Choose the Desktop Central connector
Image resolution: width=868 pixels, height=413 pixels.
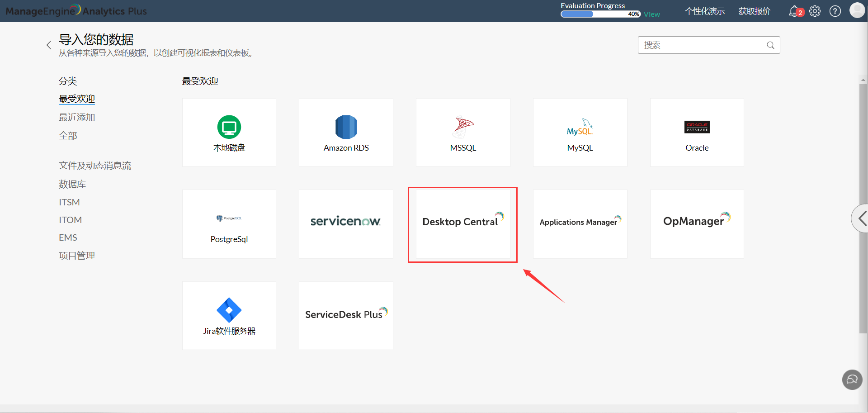(x=463, y=224)
